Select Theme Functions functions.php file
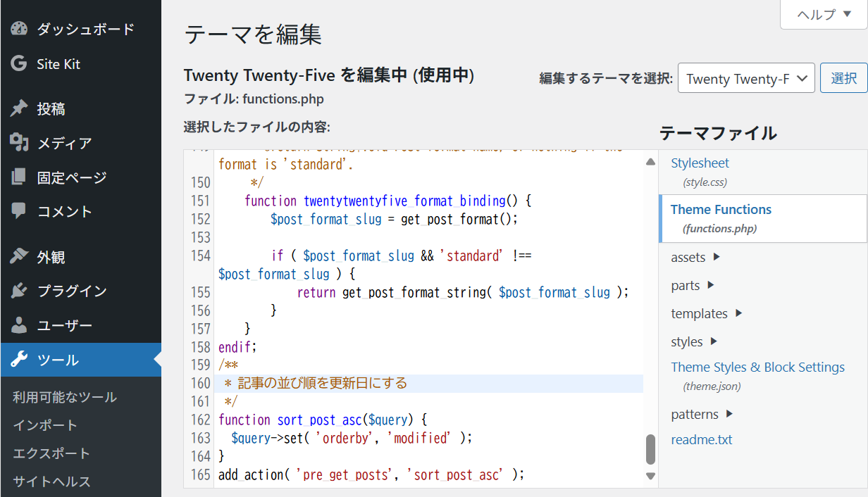Screen dimensions: 868x497 tap(764, 219)
